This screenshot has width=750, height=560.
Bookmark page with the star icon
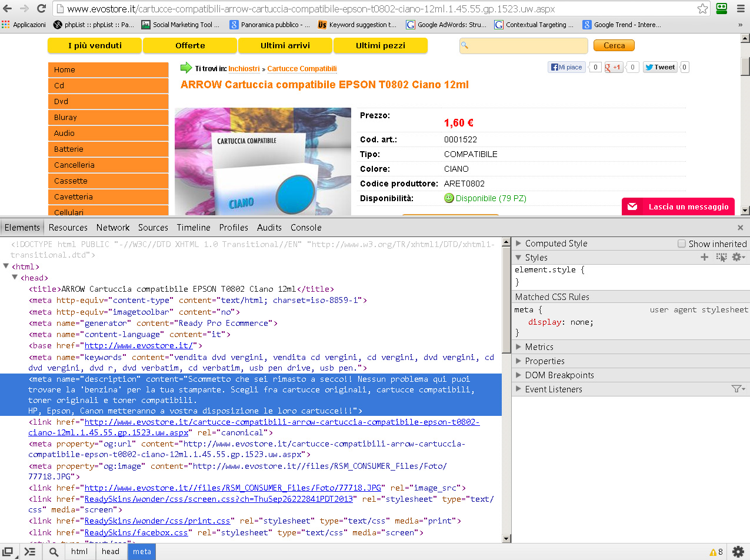click(x=702, y=9)
